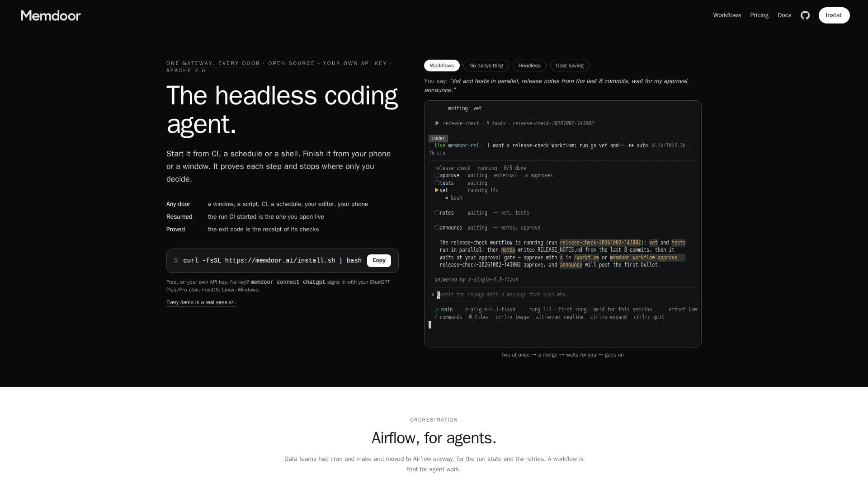Click the bash bullet dot

tap(447, 198)
